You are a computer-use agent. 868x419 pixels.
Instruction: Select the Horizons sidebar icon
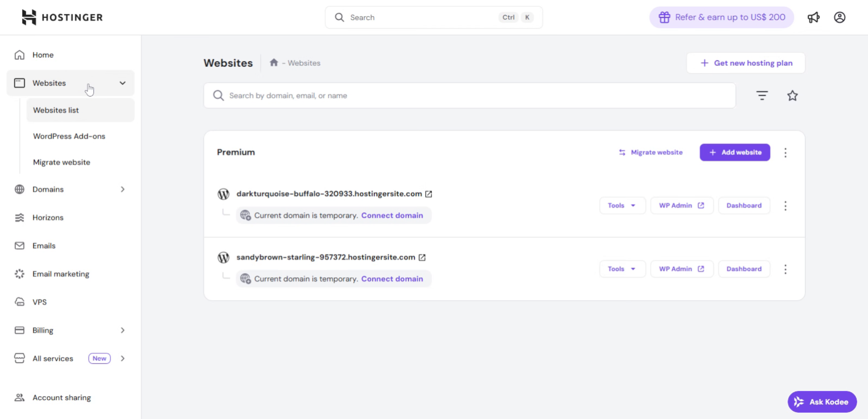tap(19, 217)
